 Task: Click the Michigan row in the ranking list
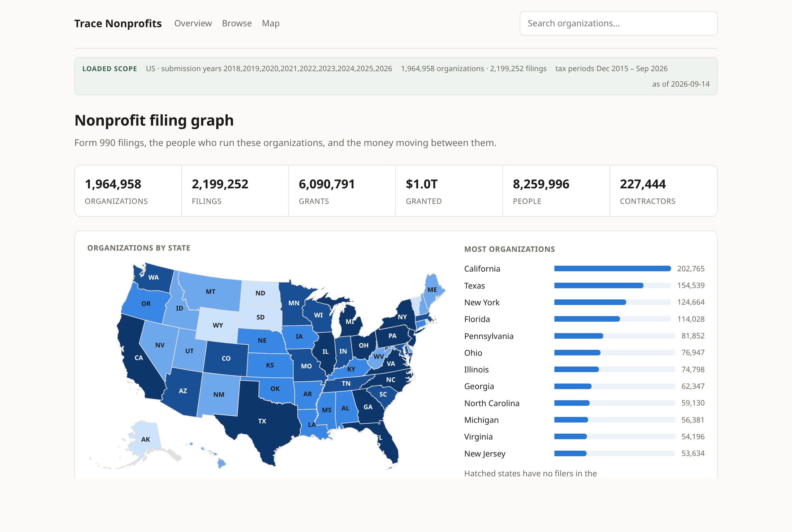pos(584,420)
